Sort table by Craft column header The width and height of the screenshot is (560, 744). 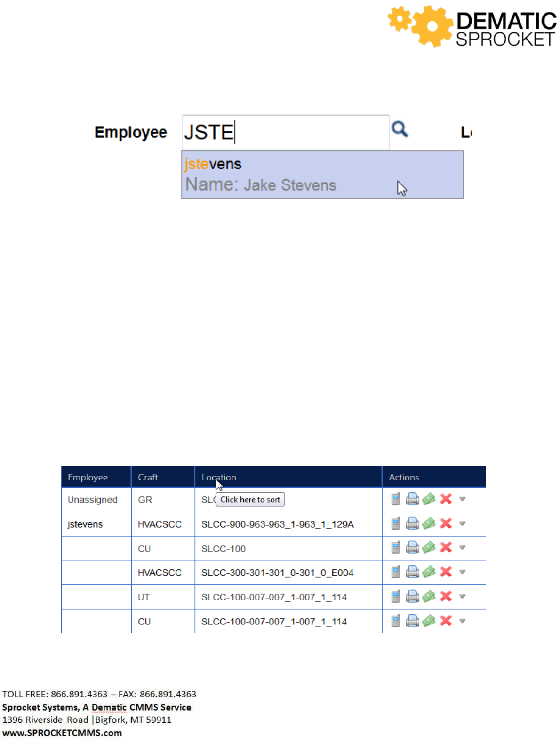pos(163,477)
